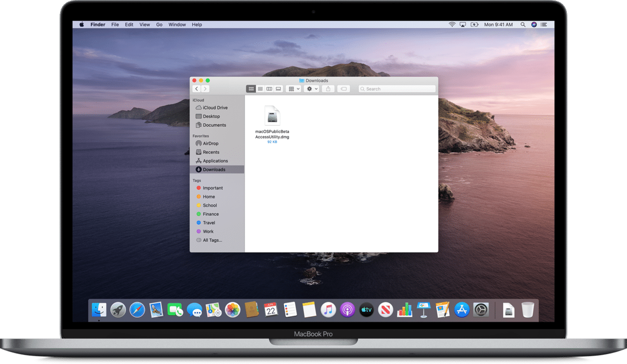Open the group/sort options dropdown
This screenshot has height=364, width=627.
point(293,89)
